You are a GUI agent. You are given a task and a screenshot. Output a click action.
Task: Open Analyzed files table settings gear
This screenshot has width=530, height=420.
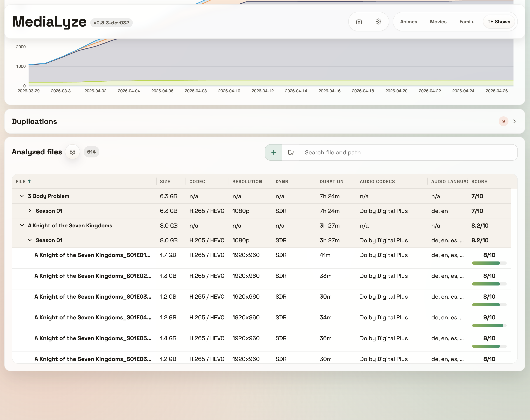(72, 152)
